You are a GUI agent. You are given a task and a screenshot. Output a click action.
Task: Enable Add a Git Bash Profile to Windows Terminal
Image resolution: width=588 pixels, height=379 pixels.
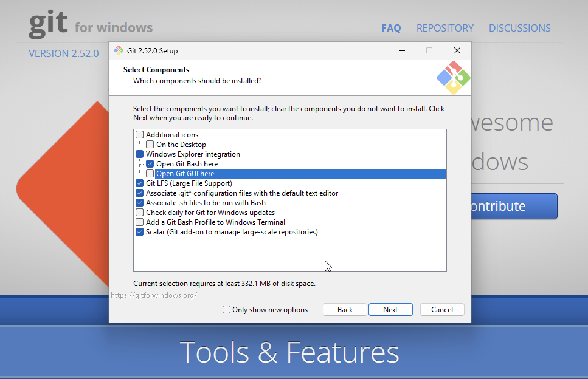(x=140, y=222)
